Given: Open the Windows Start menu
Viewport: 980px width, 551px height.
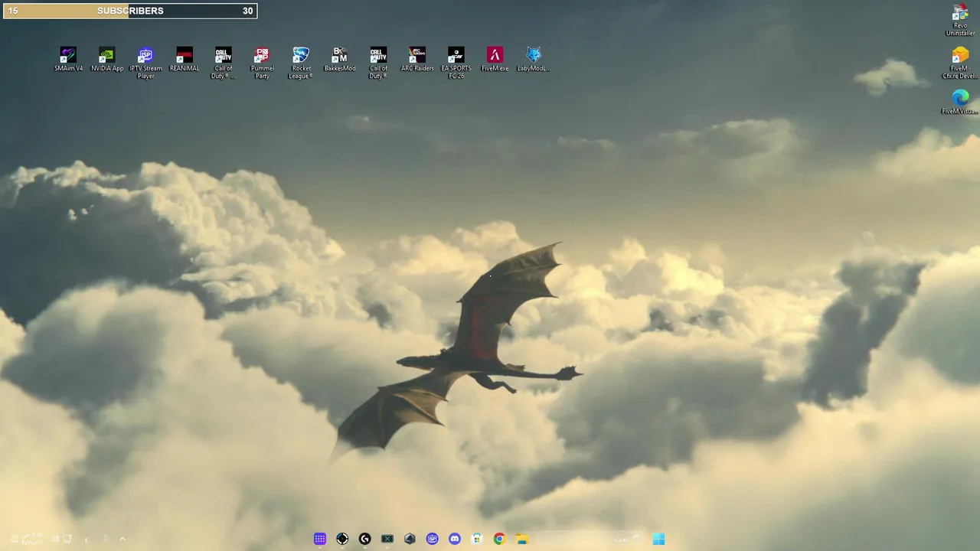Looking at the screenshot, I should point(658,539).
